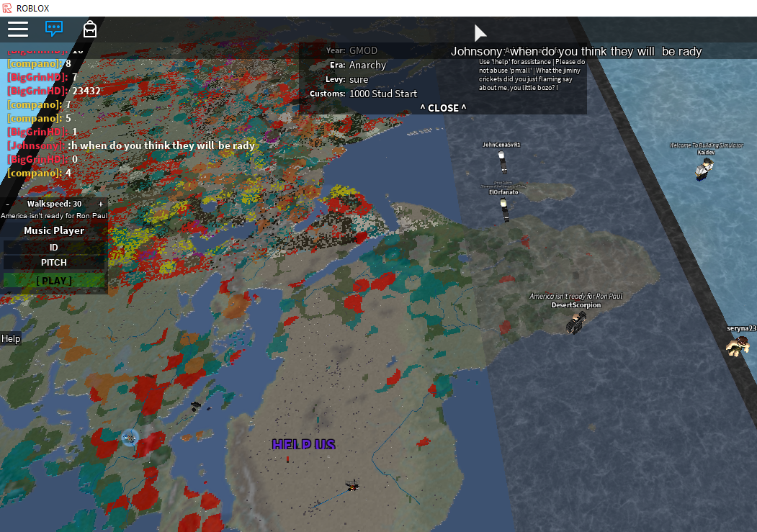Click player seryna23 name label
The image size is (757, 532).
(742, 328)
